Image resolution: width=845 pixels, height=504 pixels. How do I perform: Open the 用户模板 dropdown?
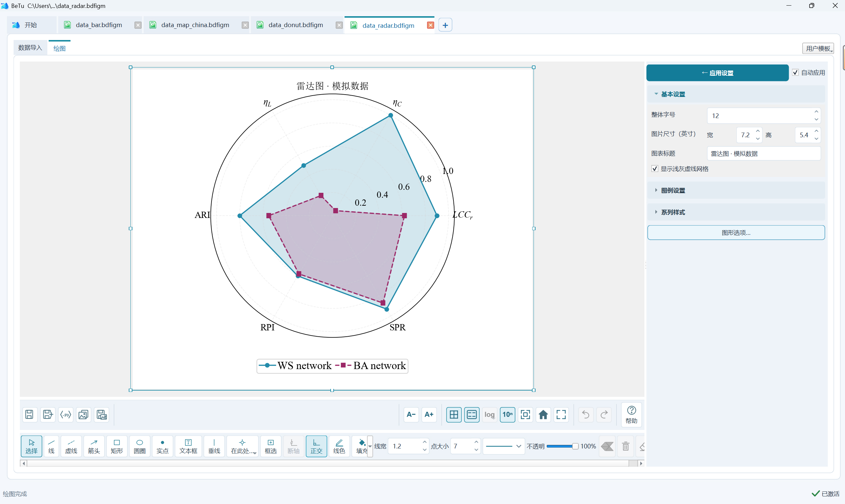click(x=818, y=48)
